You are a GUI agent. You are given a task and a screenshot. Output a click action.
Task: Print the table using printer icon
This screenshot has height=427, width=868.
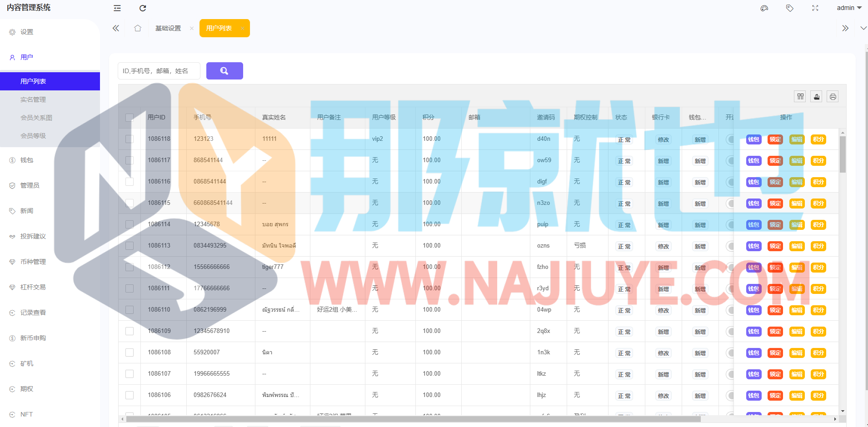833,96
